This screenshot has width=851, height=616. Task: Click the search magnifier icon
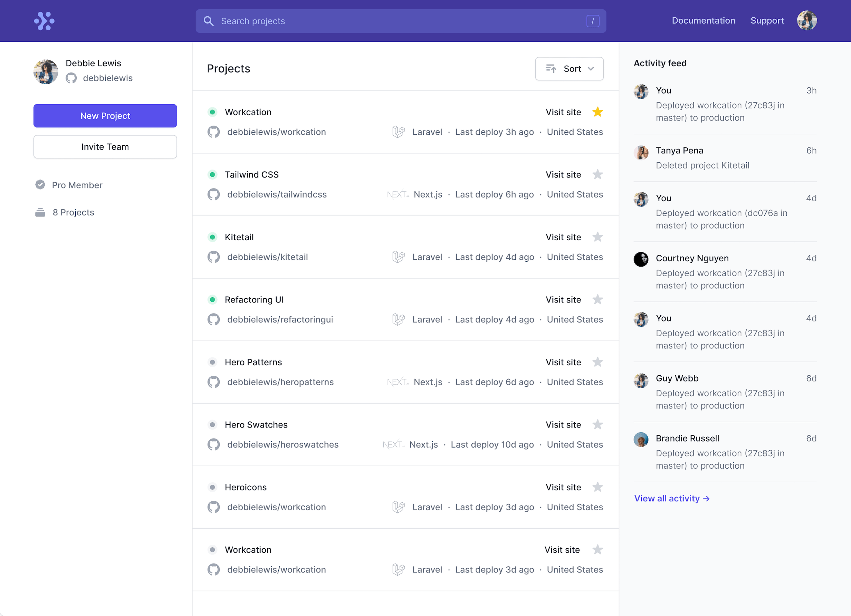click(209, 21)
